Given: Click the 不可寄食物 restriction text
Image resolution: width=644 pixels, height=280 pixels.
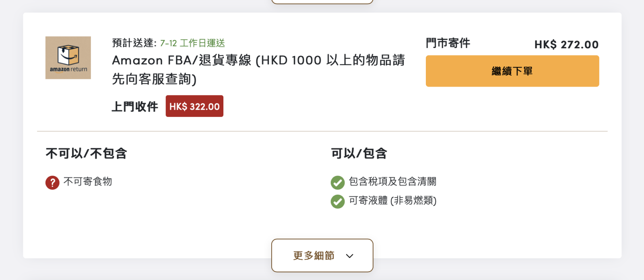Looking at the screenshot, I should point(88,182).
